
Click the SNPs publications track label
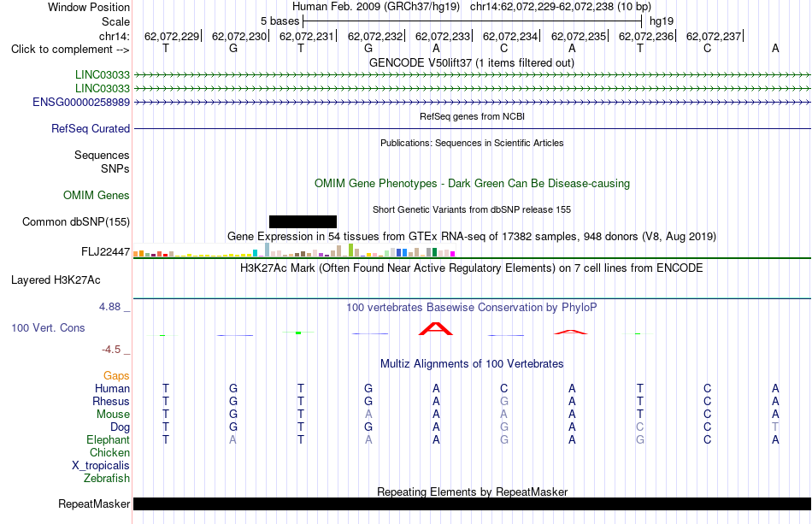[115, 168]
